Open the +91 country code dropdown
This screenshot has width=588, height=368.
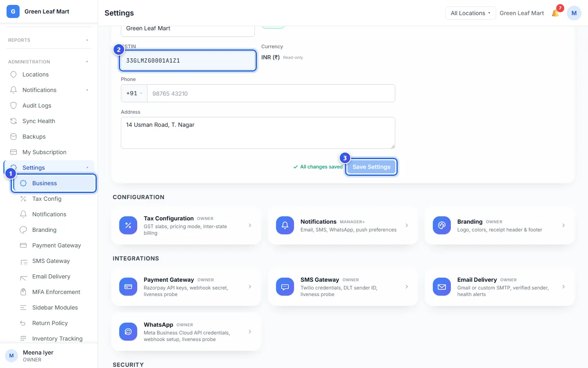pyautogui.click(x=134, y=93)
